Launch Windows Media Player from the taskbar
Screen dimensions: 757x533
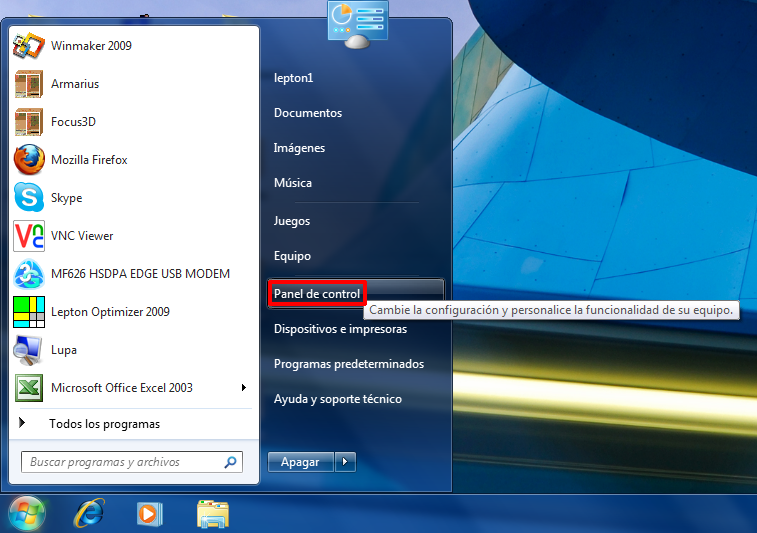tap(150, 514)
